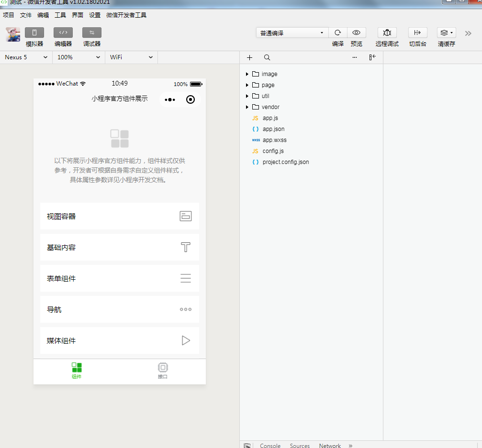482x448 pixels.
Task: Click the user avatar picture
Action: (x=13, y=34)
